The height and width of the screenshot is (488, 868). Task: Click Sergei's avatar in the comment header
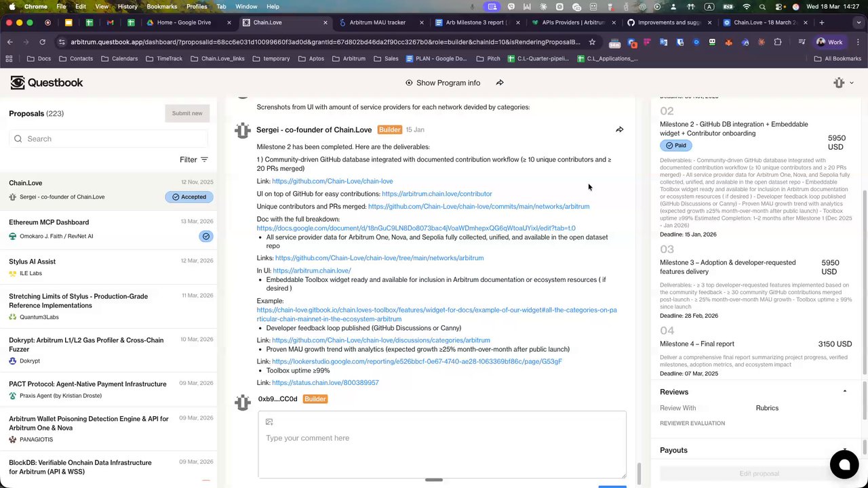coord(242,130)
